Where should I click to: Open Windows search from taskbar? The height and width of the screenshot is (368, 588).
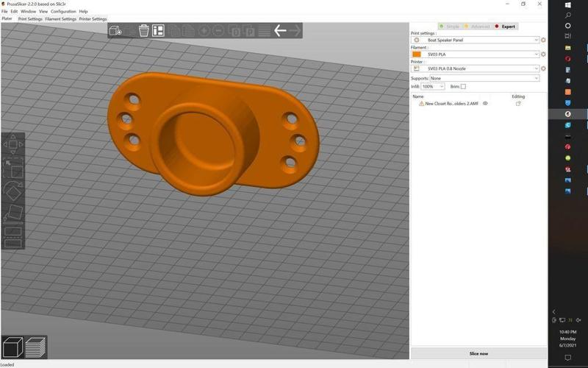pyautogui.click(x=567, y=15)
